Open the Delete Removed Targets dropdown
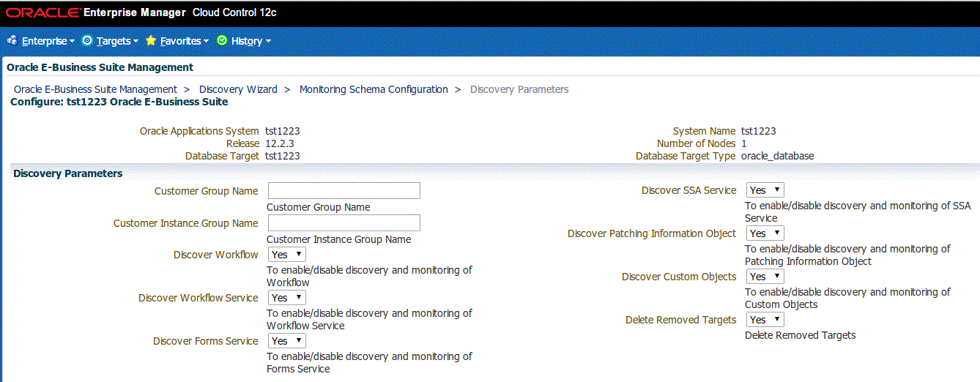Viewport: 980px width, 382px height. pyautogui.click(x=765, y=320)
